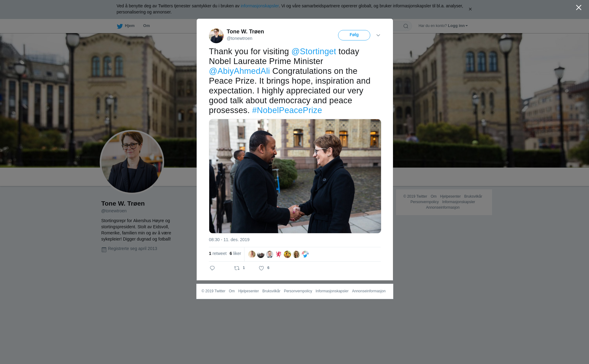Click the reply speech bubble icon
The width and height of the screenshot is (589, 364).
[x=212, y=268]
